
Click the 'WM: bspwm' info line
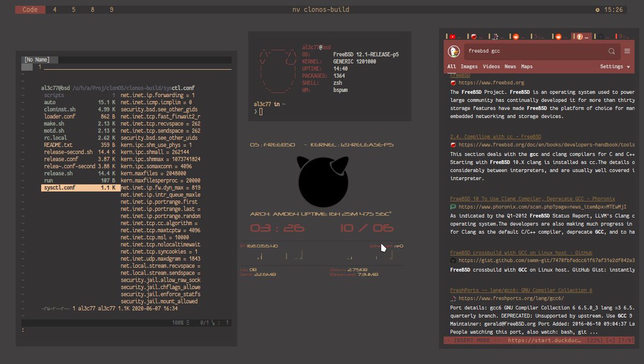tap(325, 90)
